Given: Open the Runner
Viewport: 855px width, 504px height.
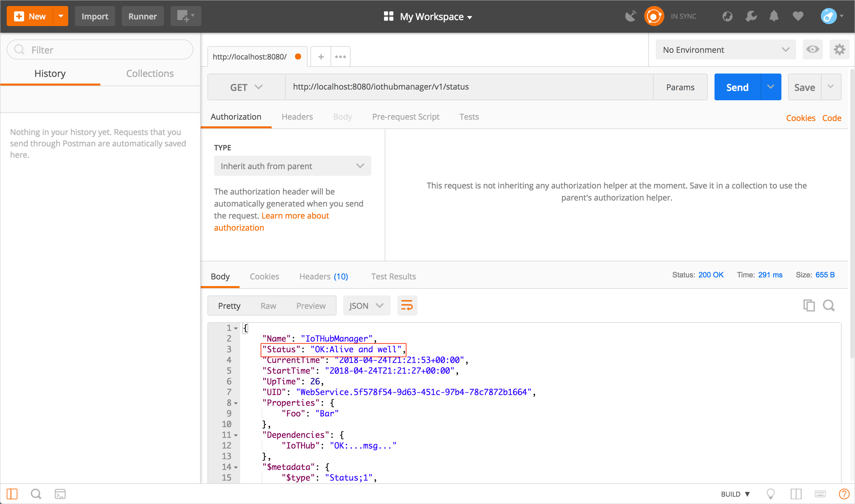Looking at the screenshot, I should 142,16.
